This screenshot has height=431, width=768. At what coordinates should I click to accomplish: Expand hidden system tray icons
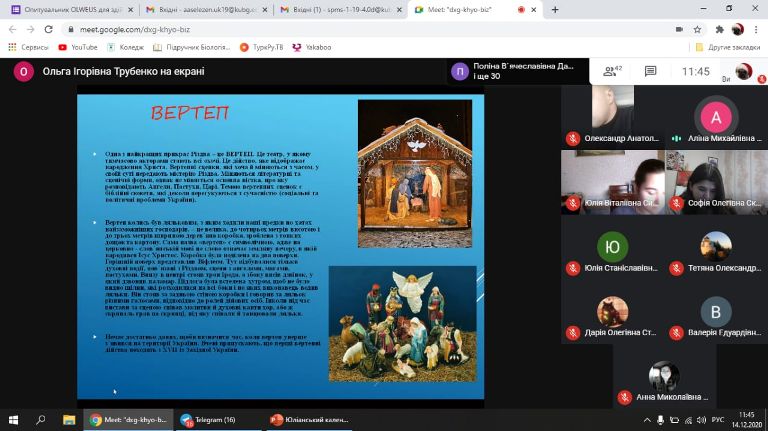point(648,420)
